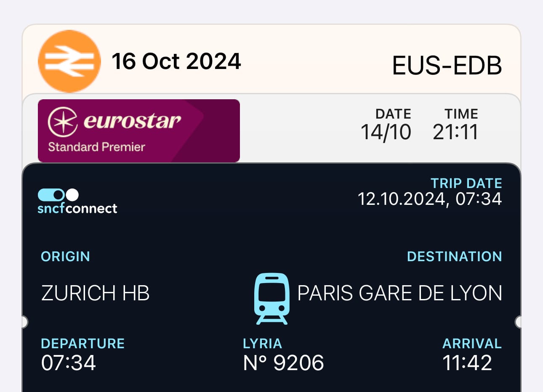Tap the origin ZURICH HB
The height and width of the screenshot is (392, 543).
click(x=96, y=293)
